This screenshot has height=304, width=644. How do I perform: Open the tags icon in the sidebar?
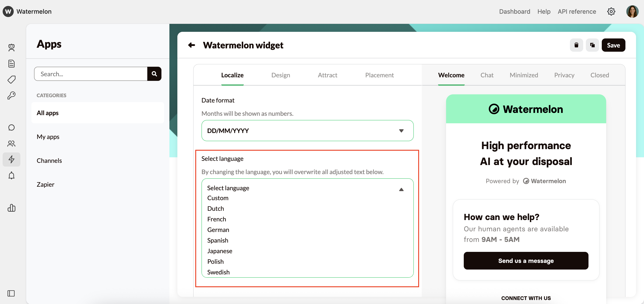(11, 80)
